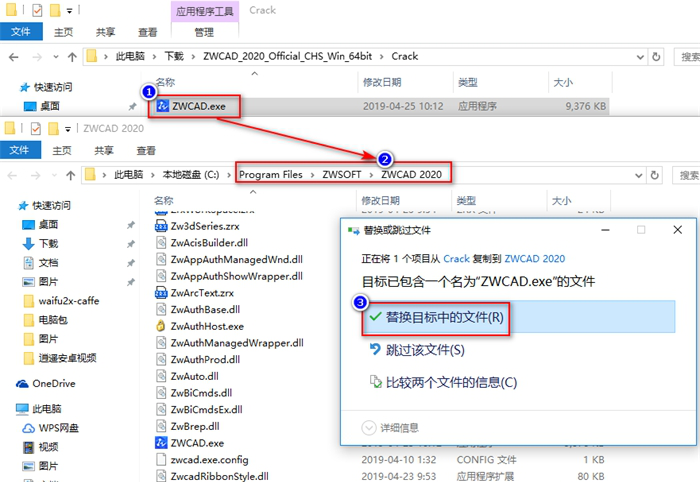Click the zwcad.exe.config file icon
The height and width of the screenshot is (501, 700).
[161, 459]
